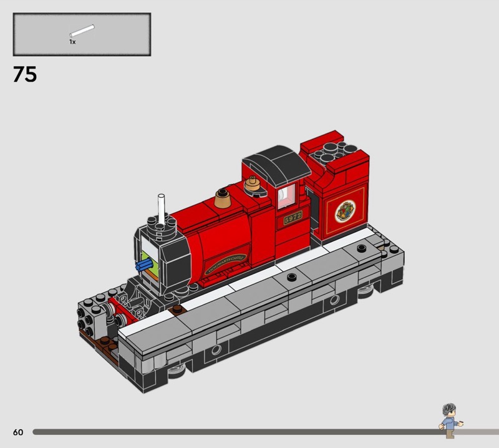Click the white bar piece in the parts box
The height and width of the screenshot is (448, 499).
click(x=82, y=30)
